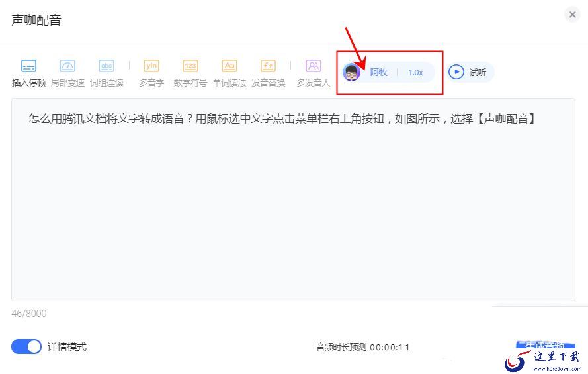588x374 pixels.
Task: Click the 插入停顿 insert pause icon
Action: 28,66
